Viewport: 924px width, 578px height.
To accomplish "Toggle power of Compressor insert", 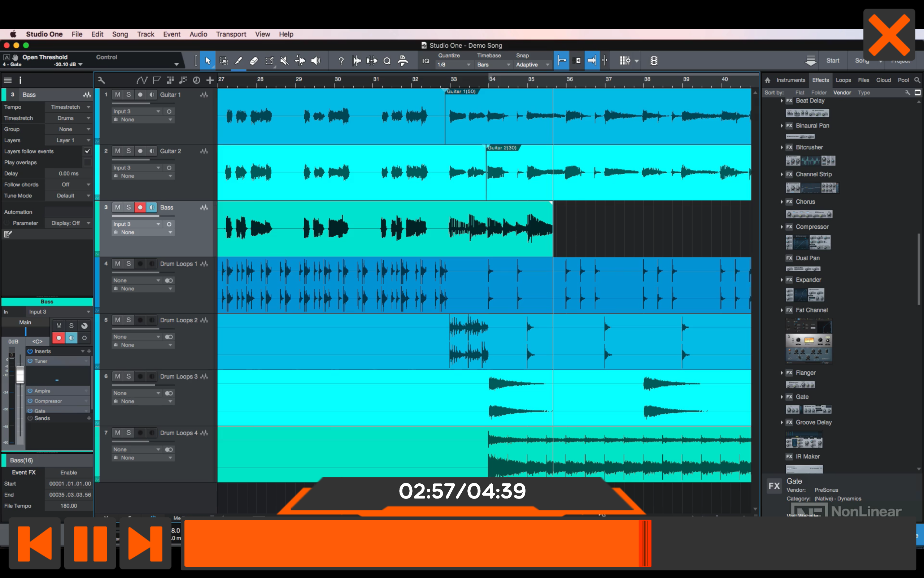I will point(30,401).
